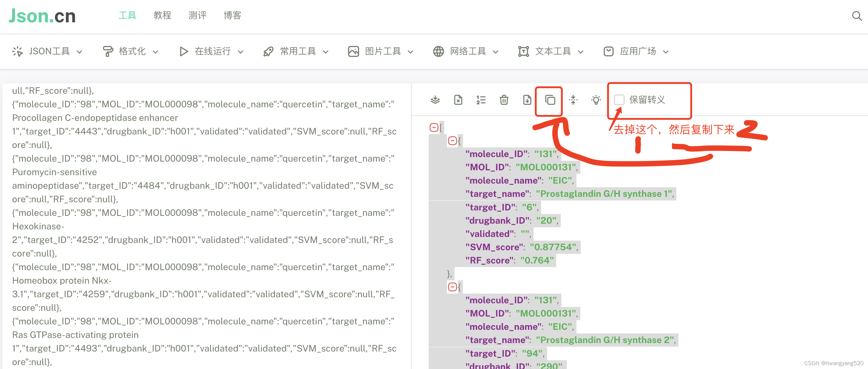Expand the JSON工具 dropdown chevron
Screen dimensions: 868x369
(x=79, y=52)
